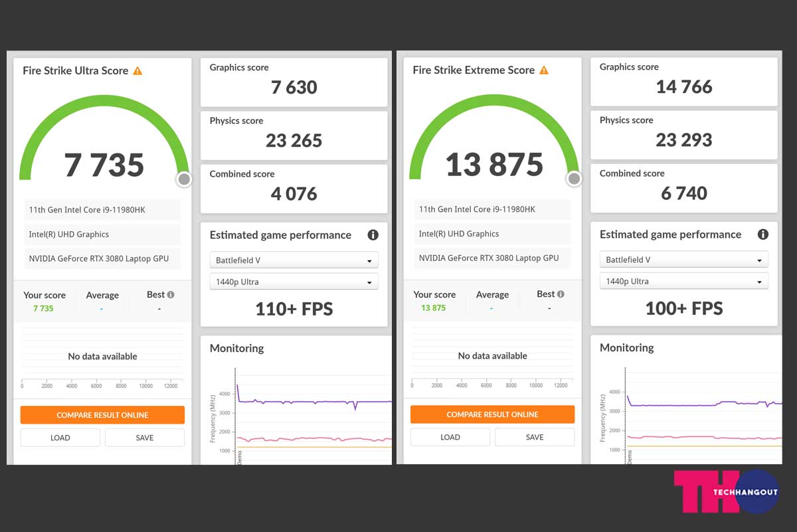Click Intel(R) UHD Graphics row in the Extreme panel
The height and width of the screenshot is (532, 797).
(492, 234)
